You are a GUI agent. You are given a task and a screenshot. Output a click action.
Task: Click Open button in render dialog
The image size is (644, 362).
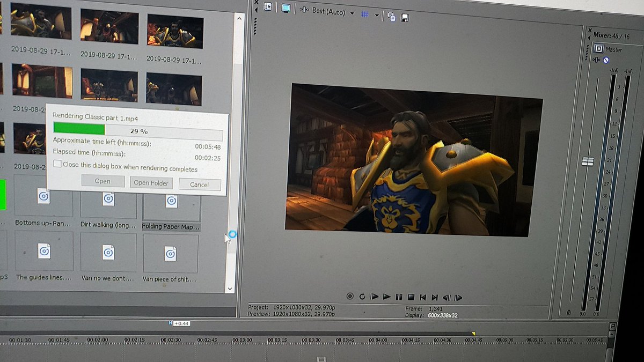point(103,181)
